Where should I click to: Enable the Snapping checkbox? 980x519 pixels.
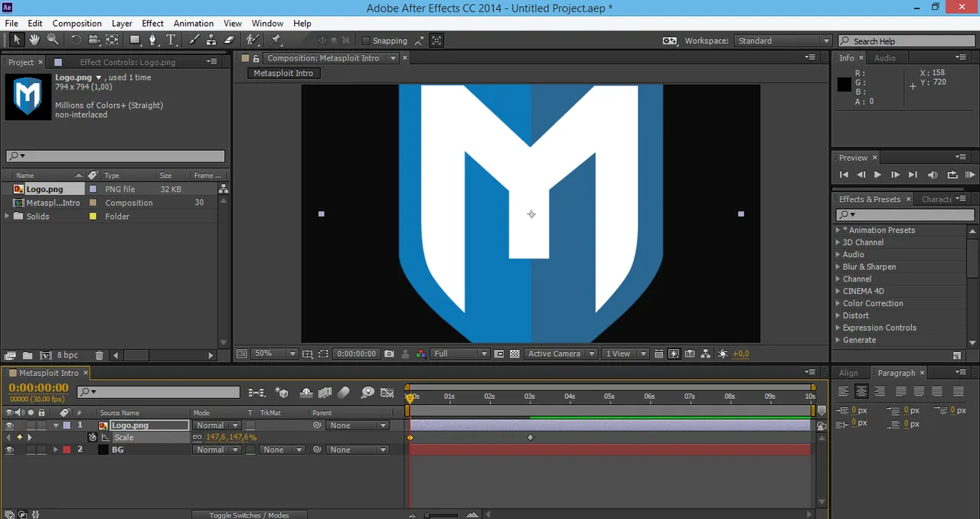(365, 41)
